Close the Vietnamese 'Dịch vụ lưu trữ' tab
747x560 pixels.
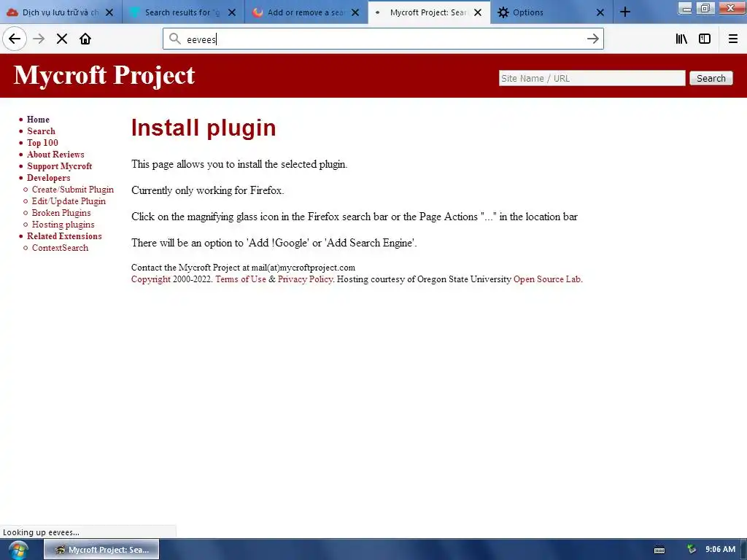tap(109, 12)
